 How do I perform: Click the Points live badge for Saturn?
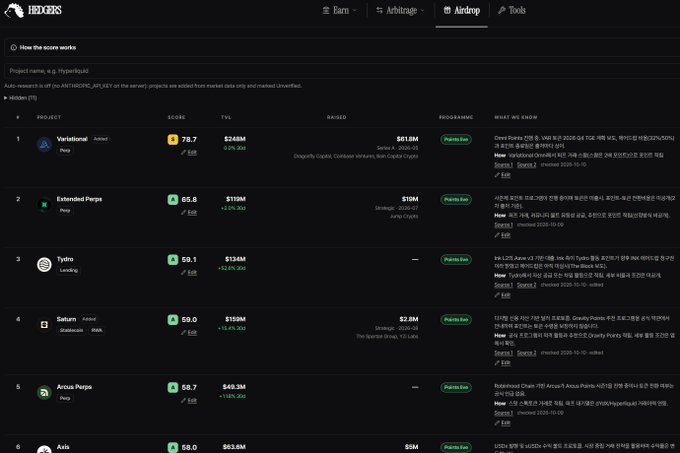click(x=456, y=320)
